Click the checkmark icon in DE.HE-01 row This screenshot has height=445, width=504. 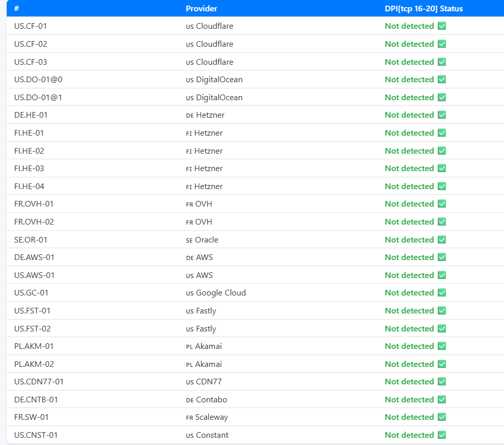(x=442, y=115)
